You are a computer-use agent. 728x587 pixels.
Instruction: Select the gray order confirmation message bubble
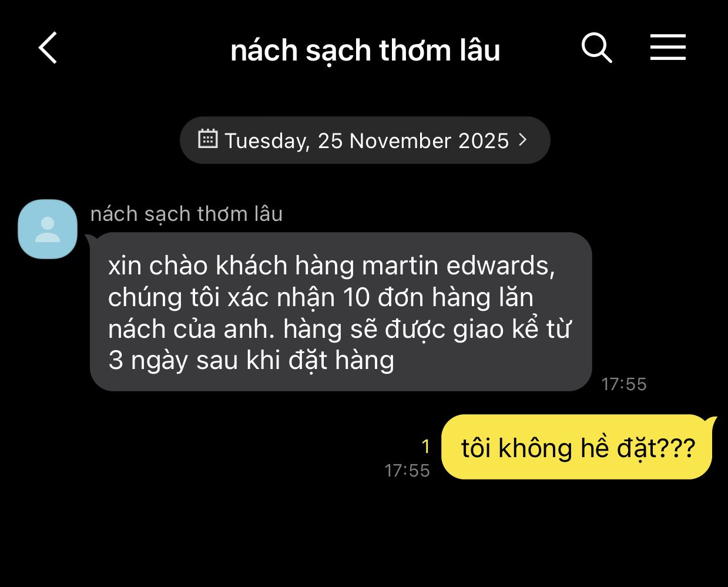coord(341,312)
